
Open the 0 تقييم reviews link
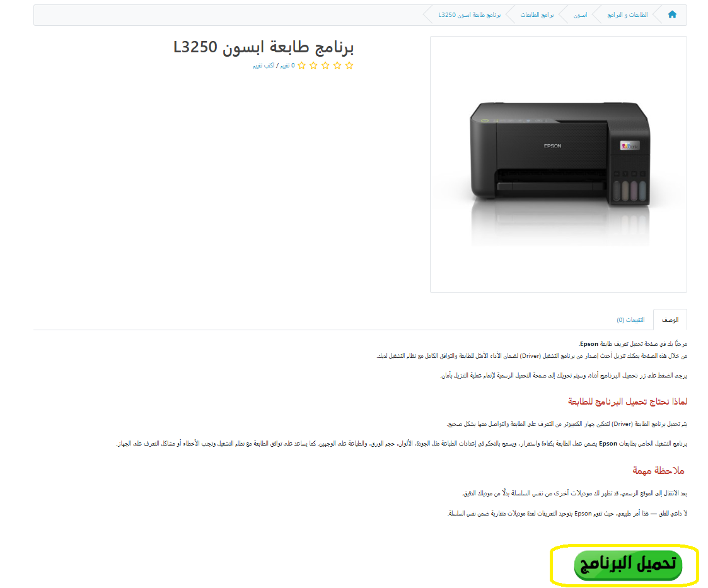click(x=287, y=66)
